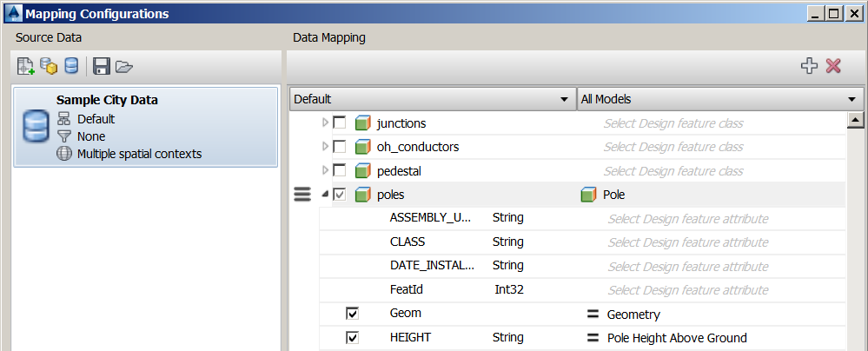Uncheck the Geom attribute checkbox
868x351 pixels.
(353, 314)
